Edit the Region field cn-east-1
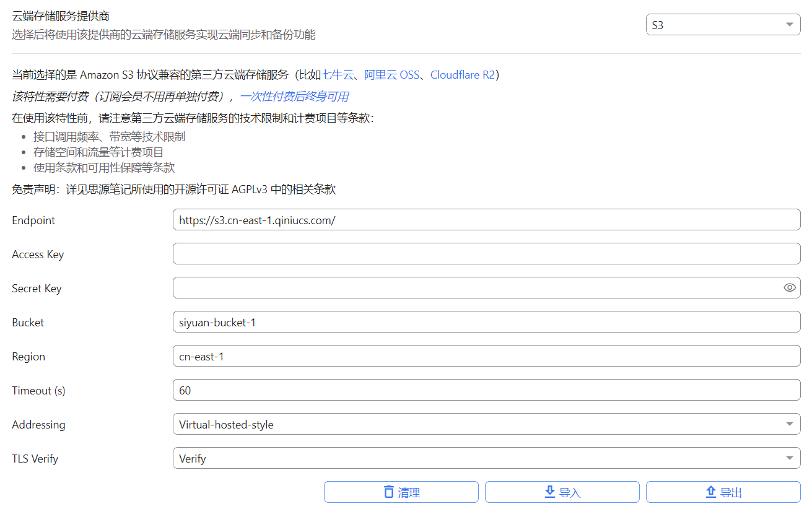Viewport: 812px width, 509px height. 486,356
